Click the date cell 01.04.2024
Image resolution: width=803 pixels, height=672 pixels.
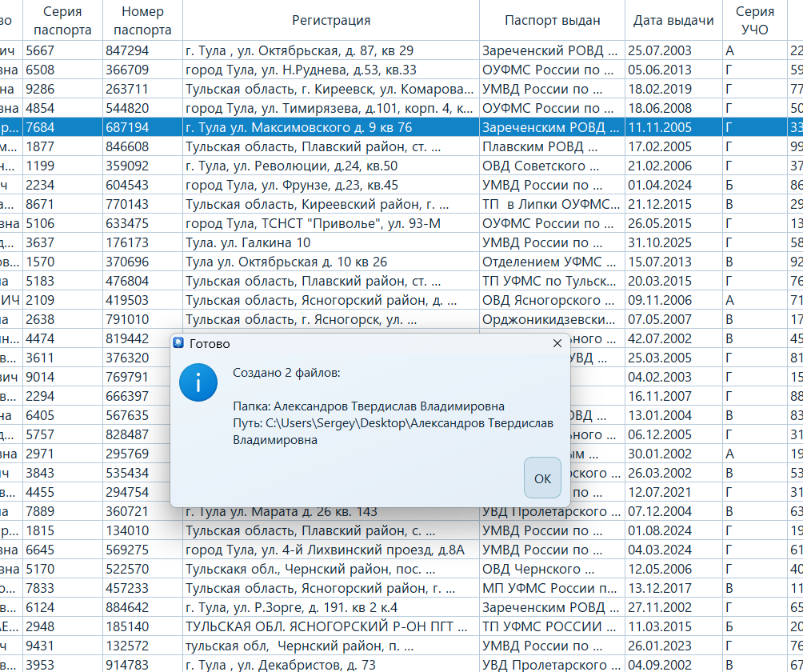[x=673, y=185]
